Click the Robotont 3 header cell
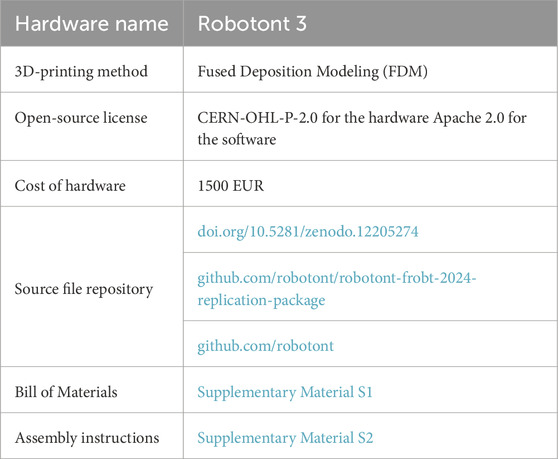 click(x=370, y=23)
